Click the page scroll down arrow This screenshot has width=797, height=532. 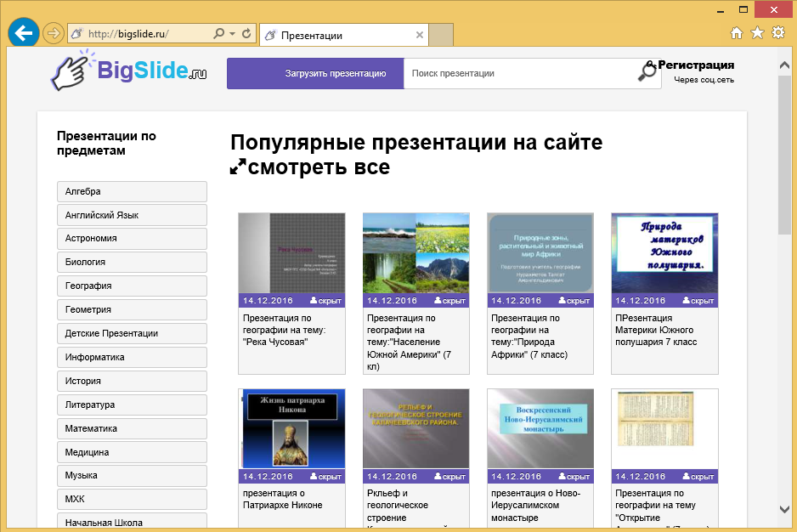784,509
